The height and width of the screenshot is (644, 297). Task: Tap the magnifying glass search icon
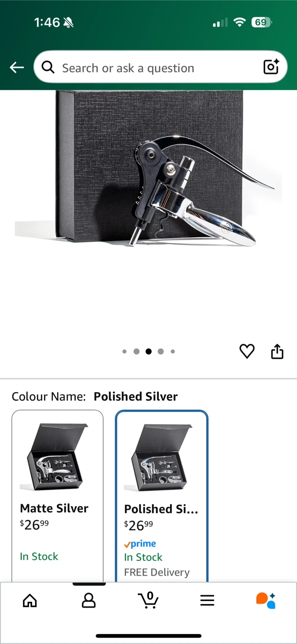pyautogui.click(x=48, y=68)
